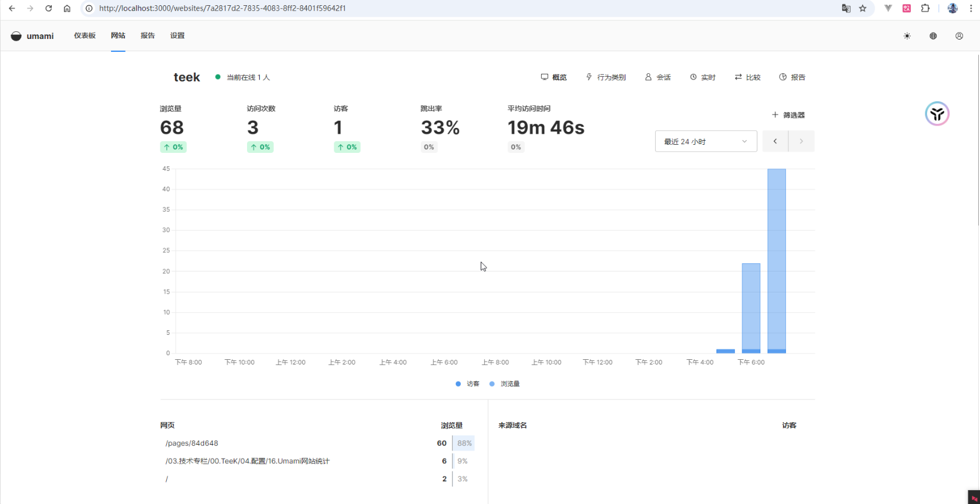Open the /pages/84d648 page row

pyautogui.click(x=318, y=443)
